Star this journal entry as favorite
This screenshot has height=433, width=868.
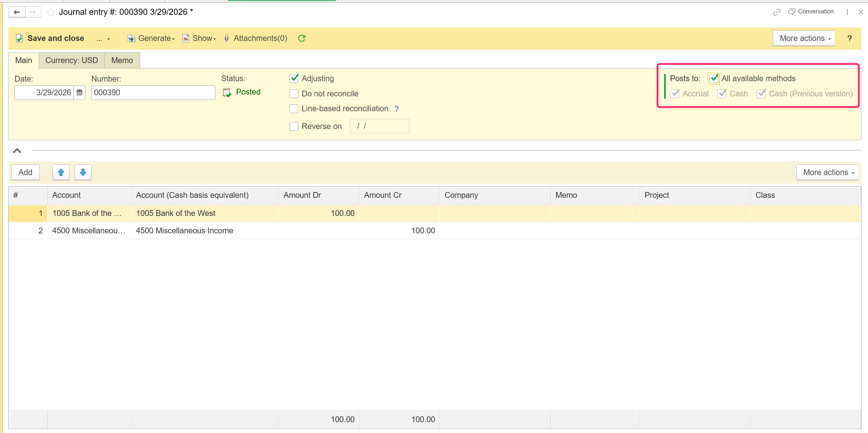pyautogui.click(x=51, y=12)
